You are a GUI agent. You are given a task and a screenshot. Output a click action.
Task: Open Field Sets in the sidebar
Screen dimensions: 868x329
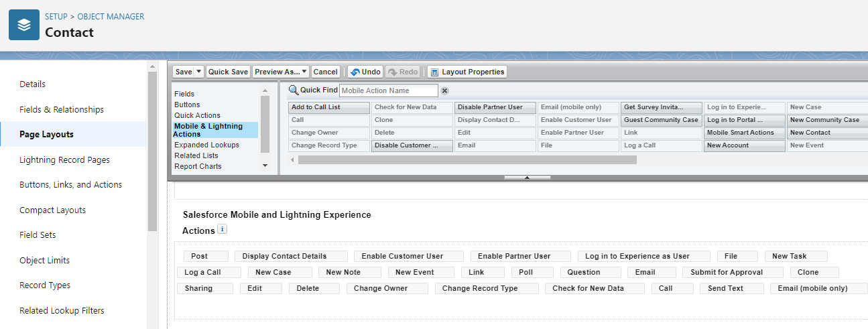point(38,235)
